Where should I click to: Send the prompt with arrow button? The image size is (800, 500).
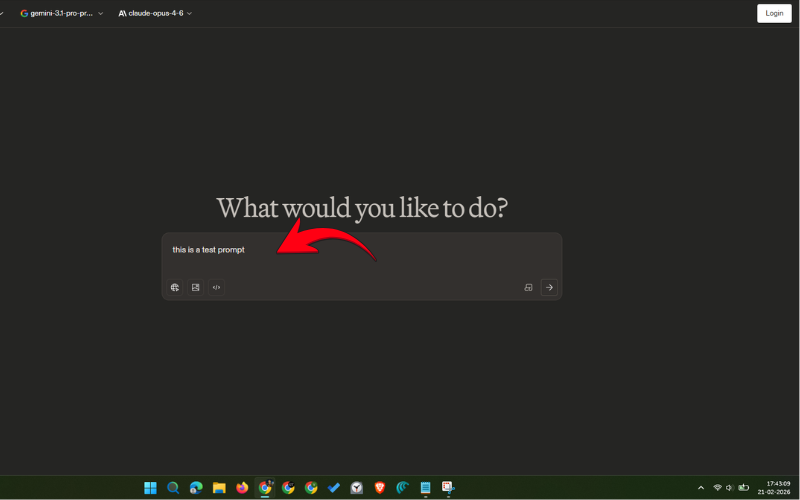[x=549, y=287]
